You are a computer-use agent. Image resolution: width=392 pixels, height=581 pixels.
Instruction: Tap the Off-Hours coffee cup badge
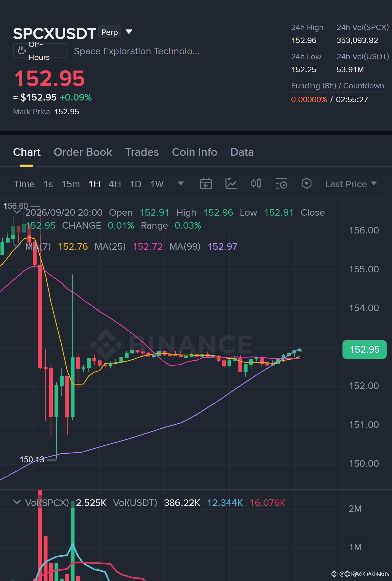click(40, 51)
